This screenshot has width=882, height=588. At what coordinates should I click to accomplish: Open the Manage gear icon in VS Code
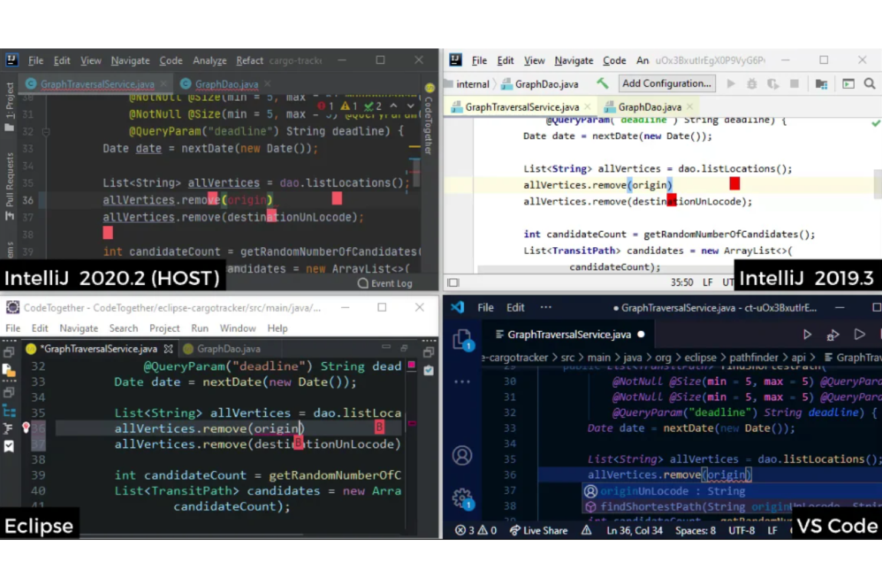[462, 498]
